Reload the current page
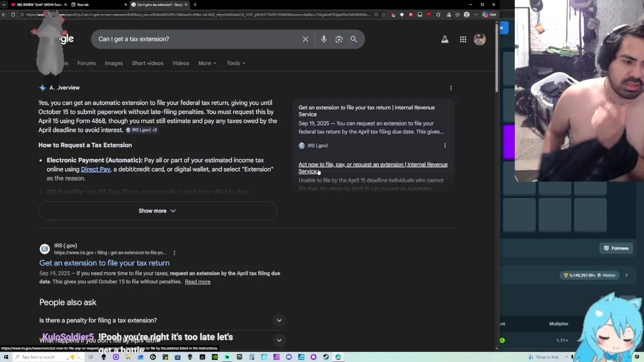Image resolution: width=644 pixels, height=362 pixels. pyautogui.click(x=13, y=15)
